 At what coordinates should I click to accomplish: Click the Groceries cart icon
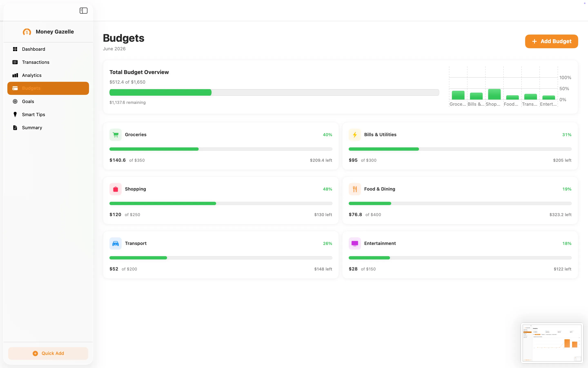point(116,135)
